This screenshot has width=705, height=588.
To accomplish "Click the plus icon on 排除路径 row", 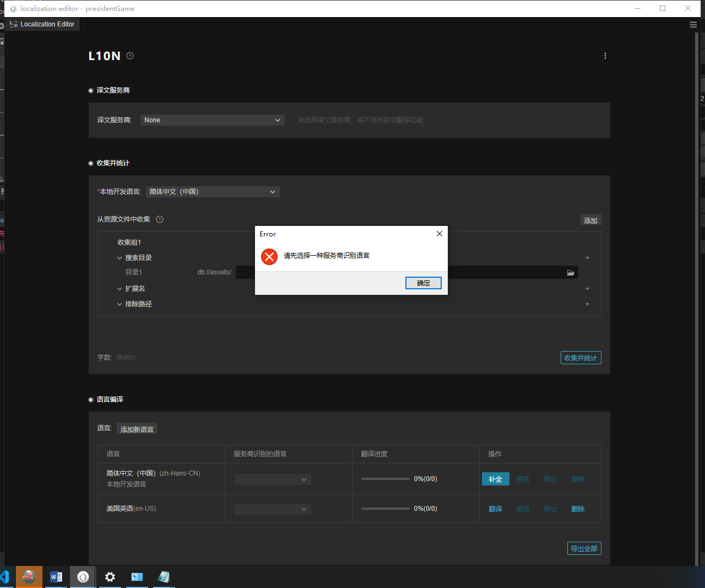I will coord(588,304).
